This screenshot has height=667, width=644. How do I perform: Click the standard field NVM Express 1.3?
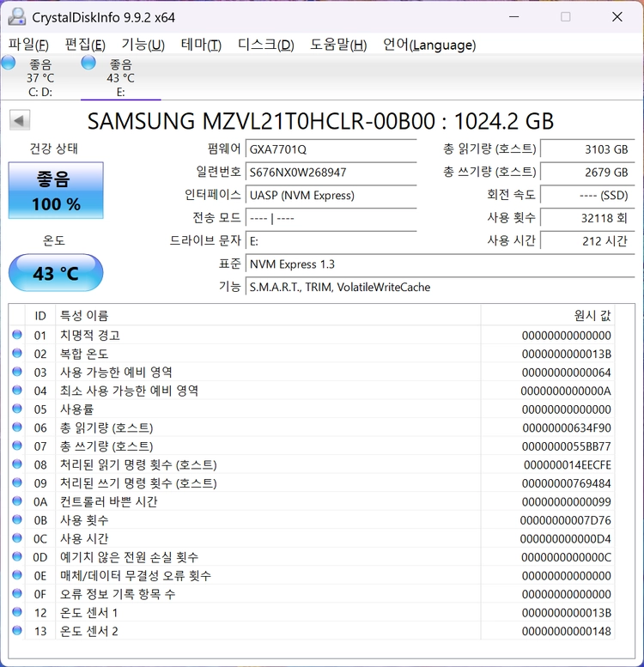pyautogui.click(x=440, y=264)
